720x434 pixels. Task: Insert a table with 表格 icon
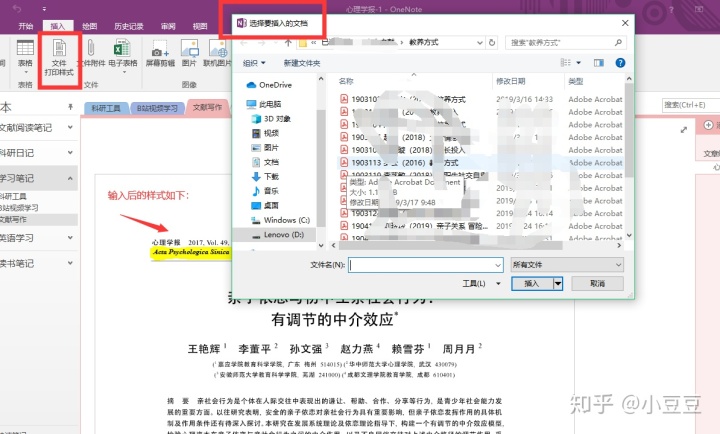click(x=25, y=48)
